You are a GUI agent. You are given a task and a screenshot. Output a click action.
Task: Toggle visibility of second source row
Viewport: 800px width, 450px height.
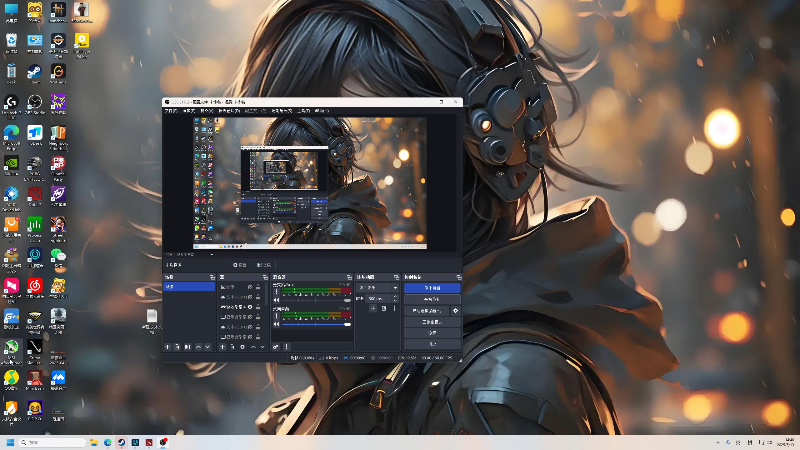click(250, 297)
